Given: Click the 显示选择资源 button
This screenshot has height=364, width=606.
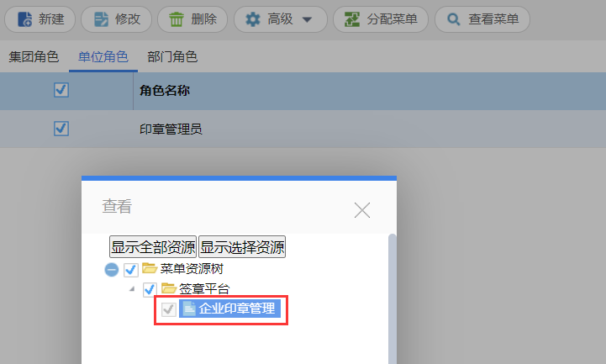Looking at the screenshot, I should pos(242,247).
